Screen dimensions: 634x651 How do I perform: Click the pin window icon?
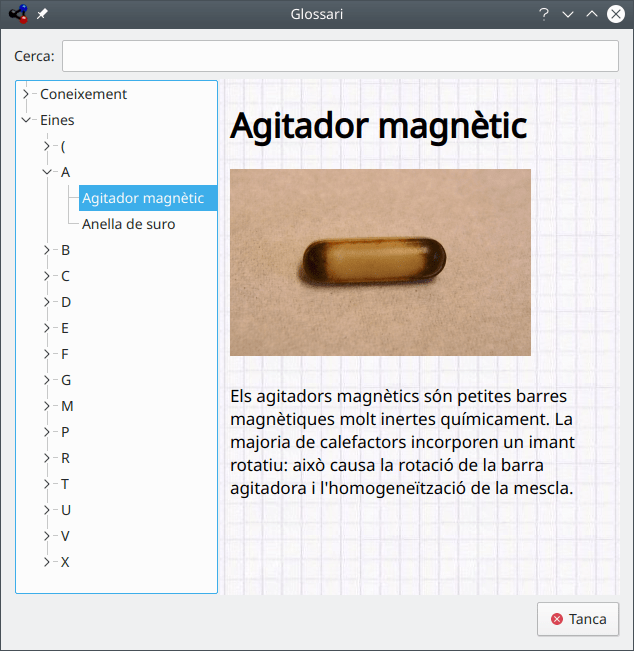(x=42, y=14)
